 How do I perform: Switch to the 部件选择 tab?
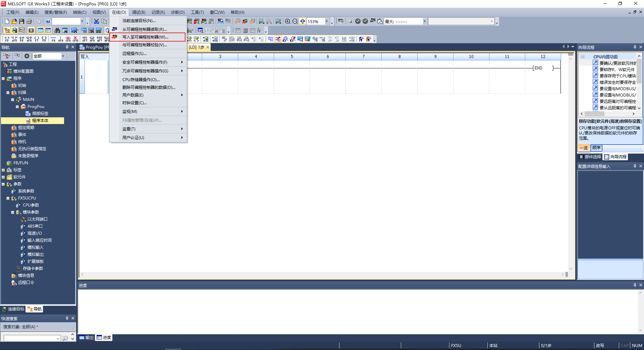[x=590, y=157]
